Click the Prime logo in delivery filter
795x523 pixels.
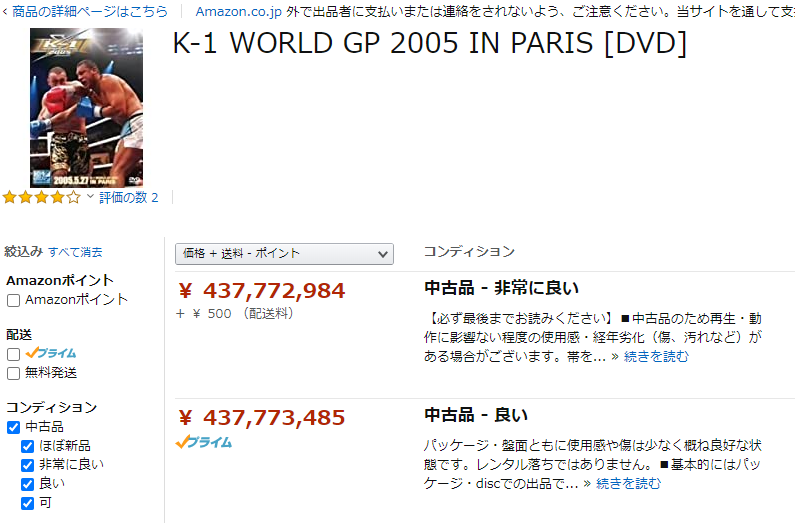(x=51, y=354)
